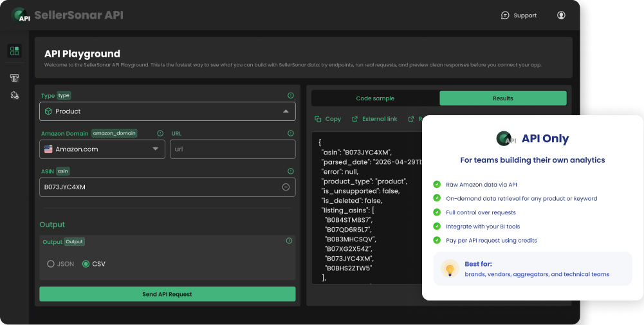Click the Output parameter tag

click(75, 241)
